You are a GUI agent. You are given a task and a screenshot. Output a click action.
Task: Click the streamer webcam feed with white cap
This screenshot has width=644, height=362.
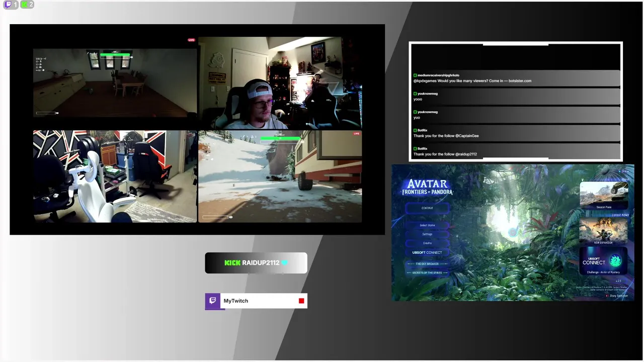coord(280,83)
